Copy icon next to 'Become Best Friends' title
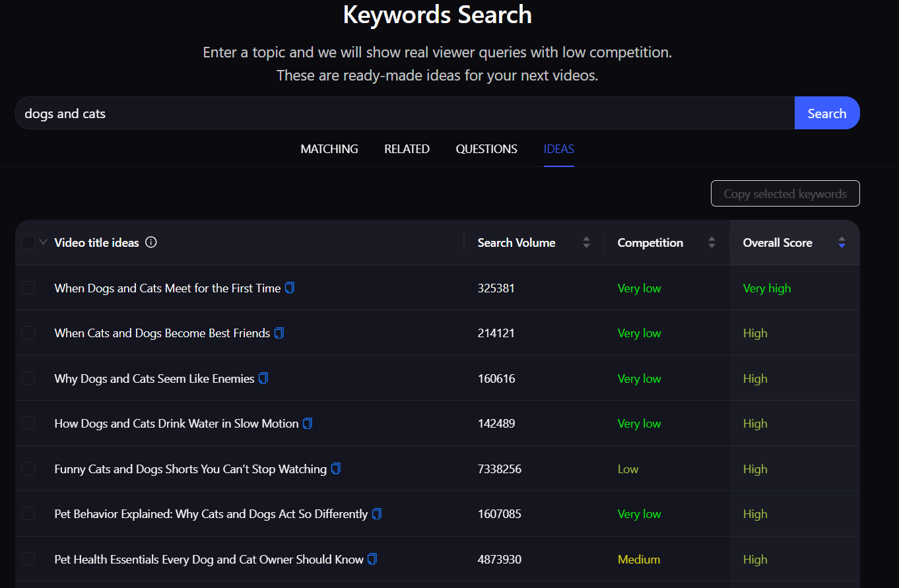Screen dimensions: 899x588 click(x=279, y=333)
